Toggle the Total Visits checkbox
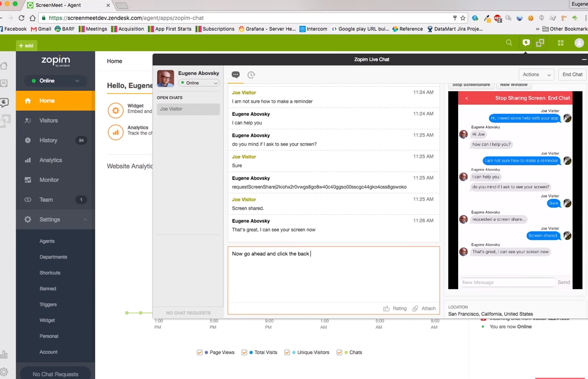The image size is (588, 379). coord(244,353)
